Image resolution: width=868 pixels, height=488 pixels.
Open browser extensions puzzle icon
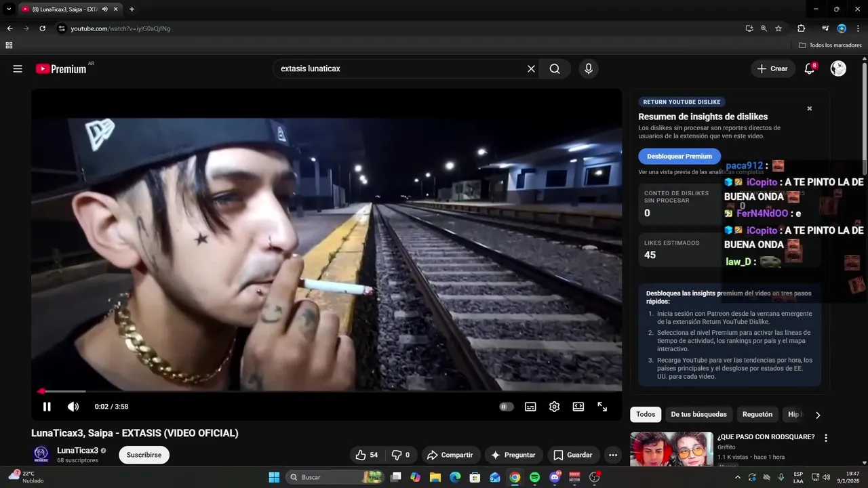[801, 28]
